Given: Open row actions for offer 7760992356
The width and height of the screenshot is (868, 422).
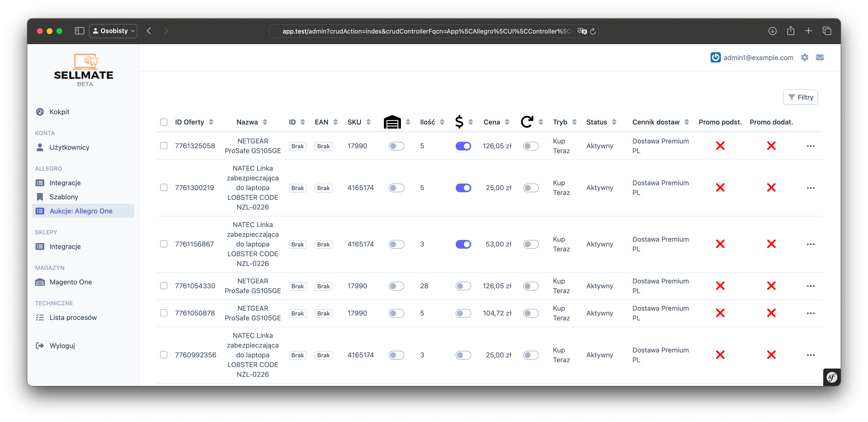Looking at the screenshot, I should [x=811, y=355].
